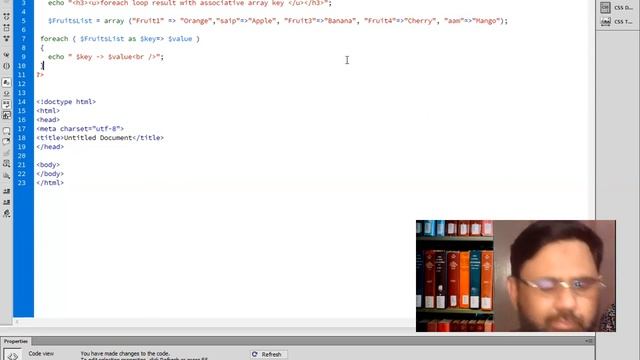Toggle Word Wrap in the coding toolbar
Screen dimensions: 640x360
7,104
